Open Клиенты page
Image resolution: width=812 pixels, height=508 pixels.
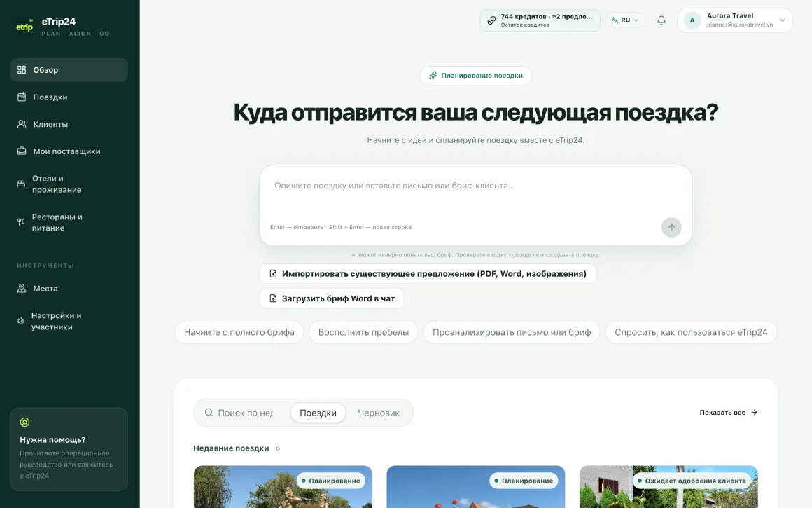pos(69,124)
